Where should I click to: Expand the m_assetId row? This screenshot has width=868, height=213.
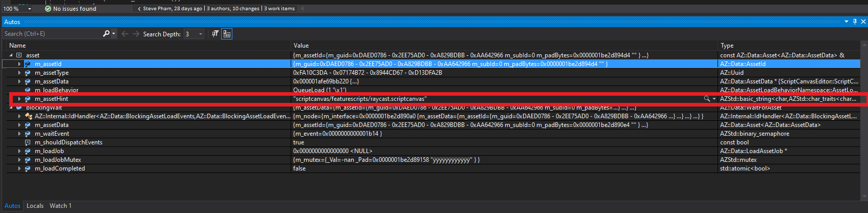tap(19, 64)
